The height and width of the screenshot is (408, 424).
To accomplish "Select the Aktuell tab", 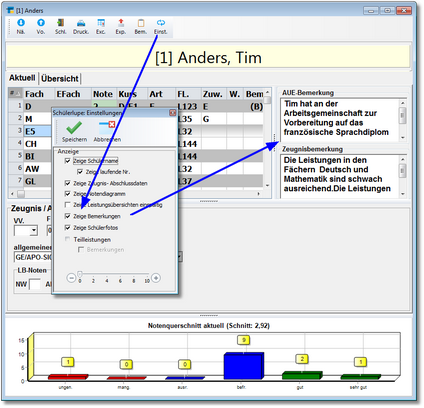I will tap(22, 78).
